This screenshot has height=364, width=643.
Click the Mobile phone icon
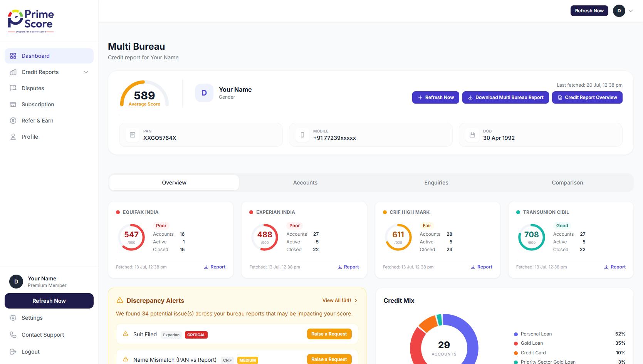(302, 135)
